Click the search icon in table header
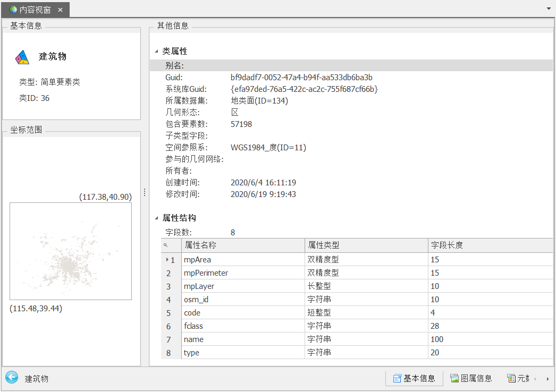 (166, 245)
